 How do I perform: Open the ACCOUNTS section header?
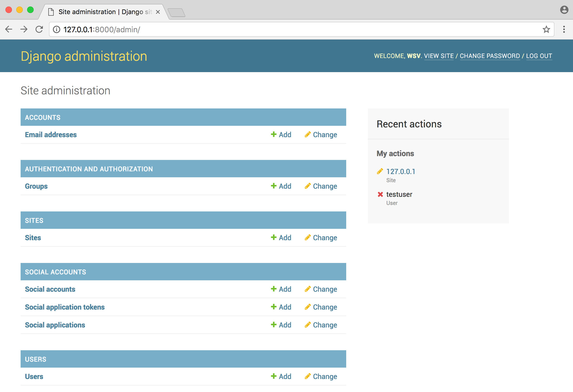[43, 117]
